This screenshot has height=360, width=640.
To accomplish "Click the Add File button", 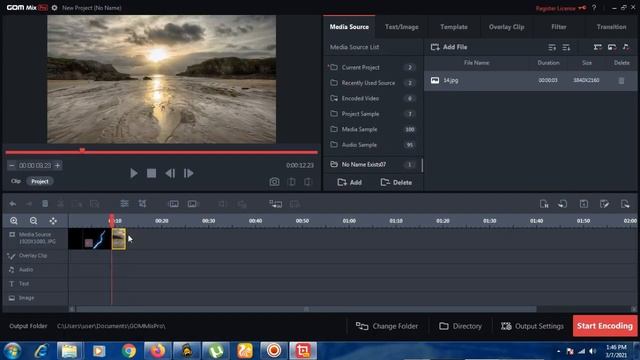I will click(x=449, y=47).
